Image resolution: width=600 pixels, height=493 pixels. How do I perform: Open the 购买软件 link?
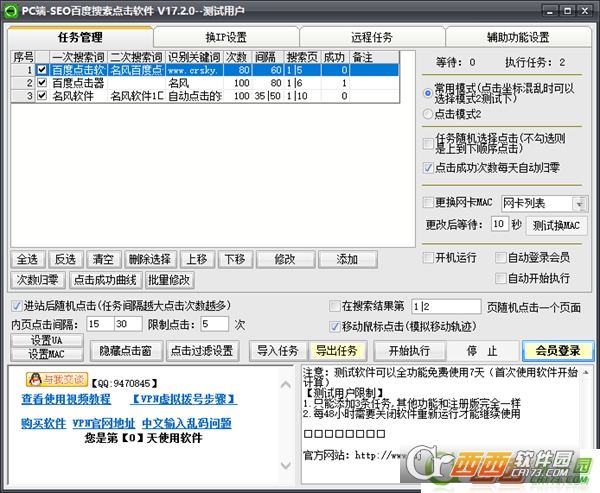pos(44,423)
